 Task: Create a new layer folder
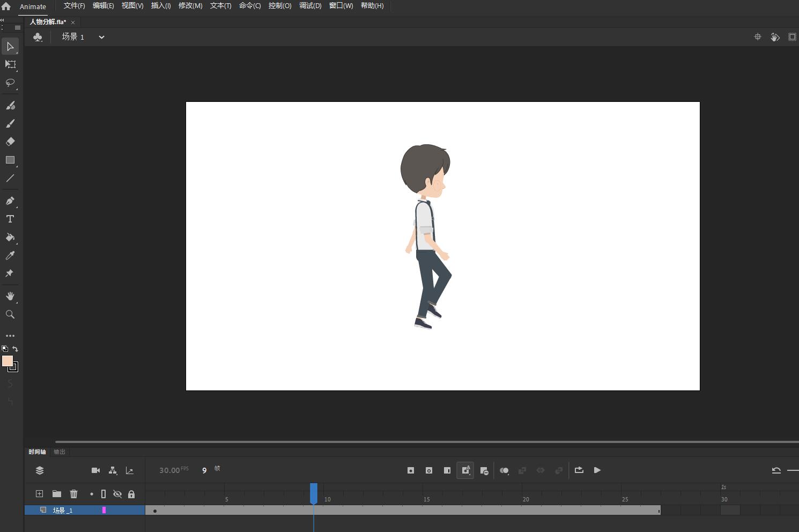pyautogui.click(x=56, y=494)
